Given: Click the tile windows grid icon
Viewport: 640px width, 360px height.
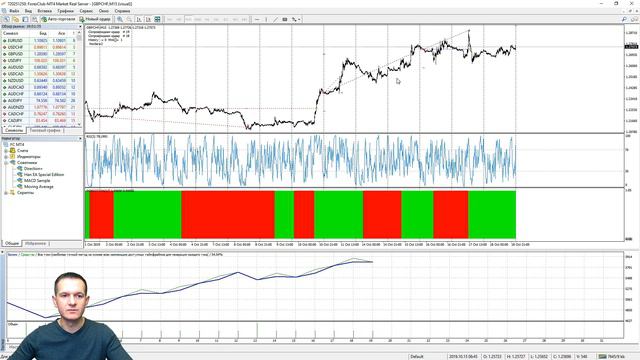Looking at the screenshot, I should pos(158,19).
